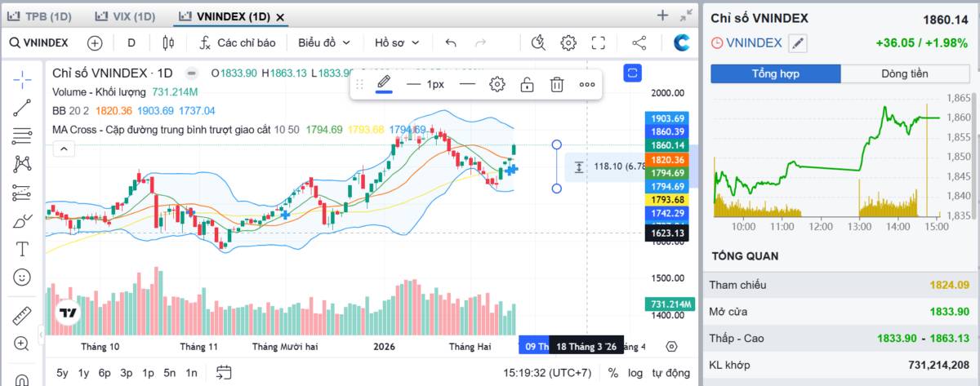Open go to date calendar
Image resolution: width=980 pixels, height=386 pixels.
pyautogui.click(x=224, y=373)
